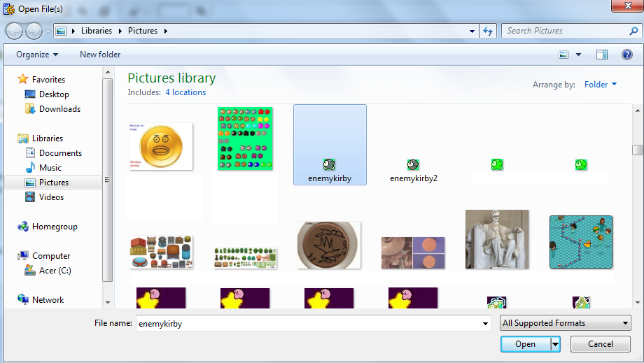Select the engraved copper coin thumbnail
The image size is (644, 363).
click(329, 245)
